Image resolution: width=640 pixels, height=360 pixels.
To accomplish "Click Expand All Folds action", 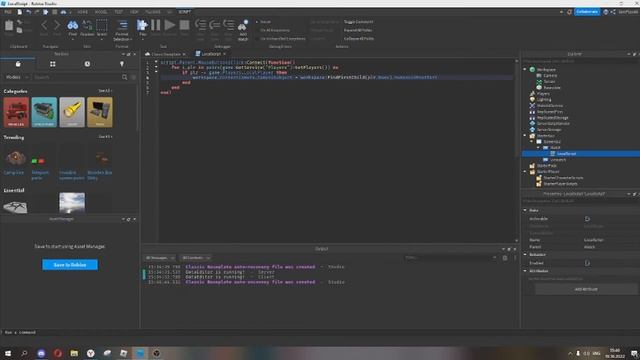I will pyautogui.click(x=358, y=30).
